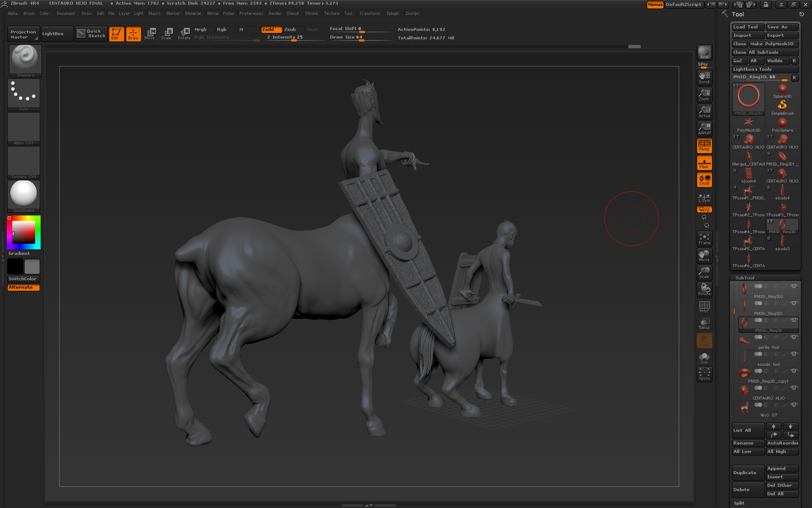812x508 pixels.
Task: Click the Duplicate subtool button
Action: 748,473
